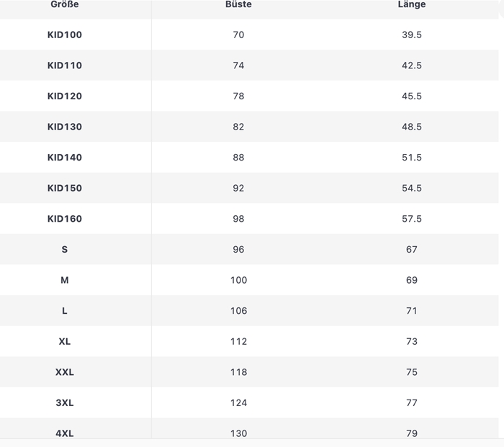Screen dimensions: 504x447
Task: Click the length value 57.5 for KID160
Action: [412, 219]
